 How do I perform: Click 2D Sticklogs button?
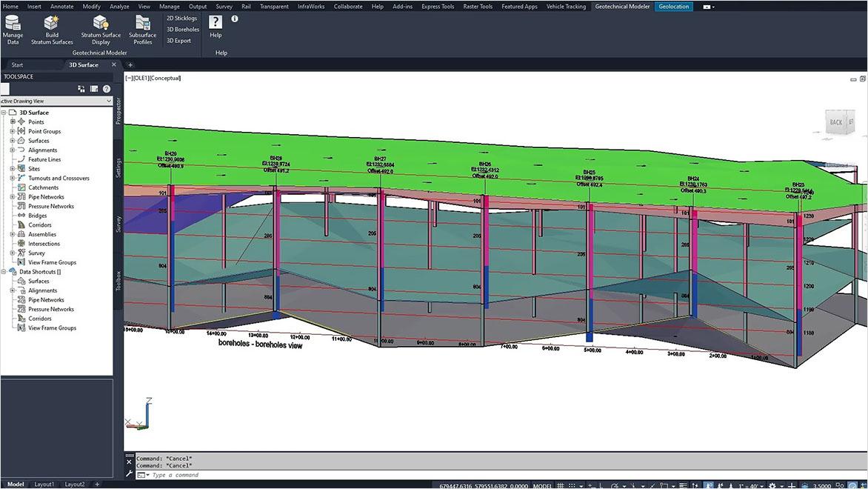pyautogui.click(x=181, y=19)
